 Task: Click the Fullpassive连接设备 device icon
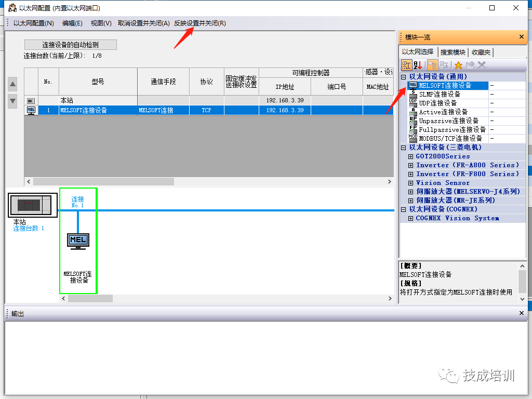(x=413, y=129)
